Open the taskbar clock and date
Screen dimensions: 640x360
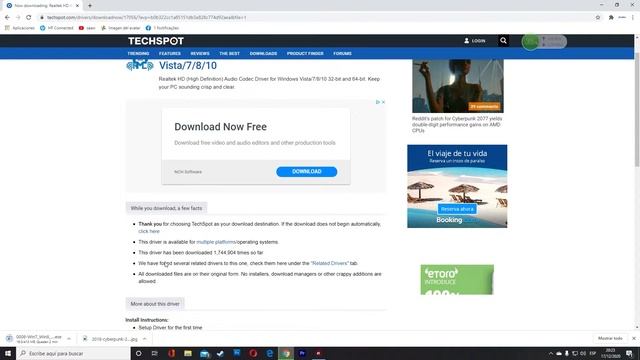click(x=610, y=353)
